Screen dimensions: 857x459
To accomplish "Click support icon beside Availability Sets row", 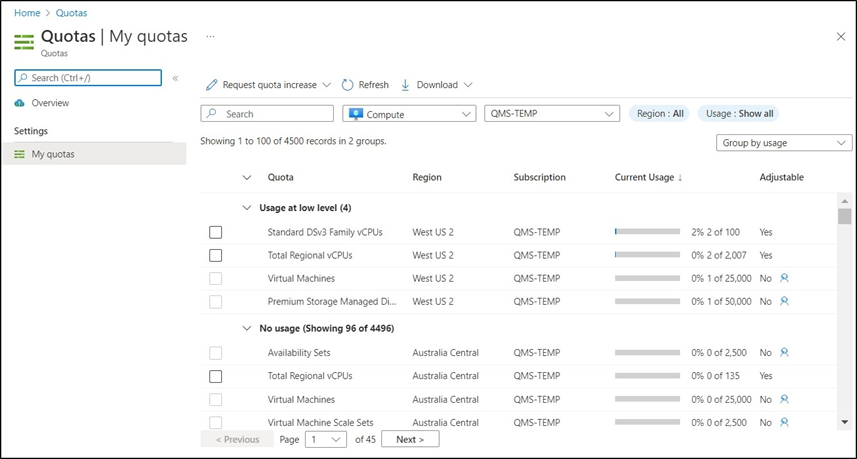I will (785, 352).
